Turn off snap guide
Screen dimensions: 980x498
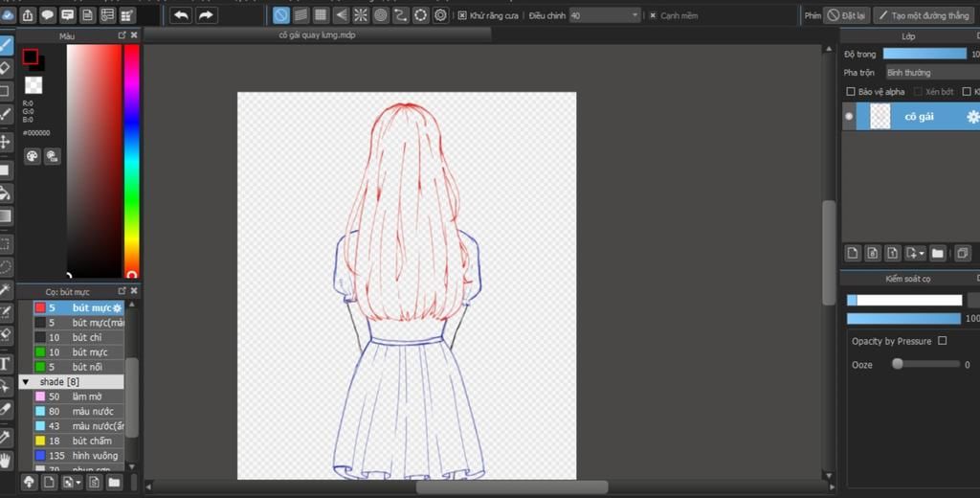281,15
